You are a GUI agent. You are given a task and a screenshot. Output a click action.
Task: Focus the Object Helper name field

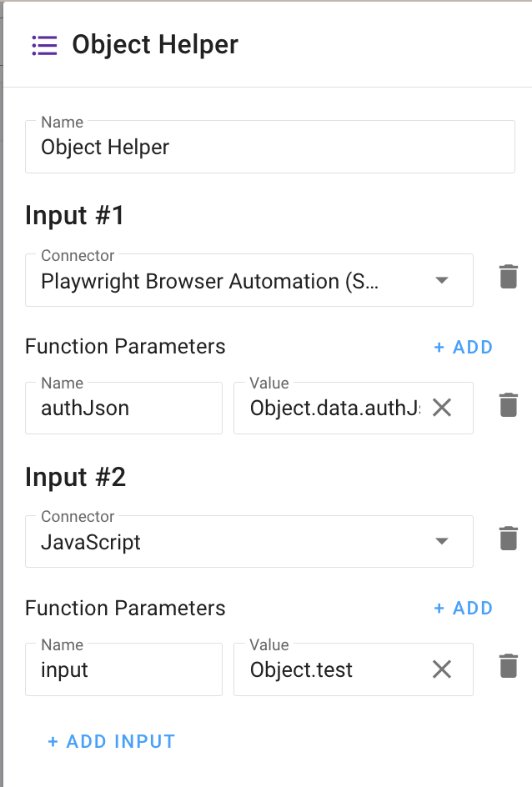tap(269, 148)
